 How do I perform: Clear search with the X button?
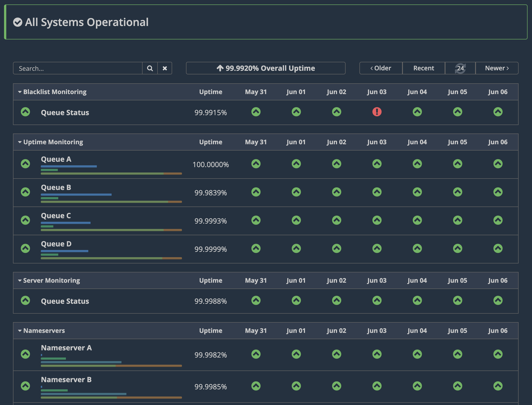165,68
